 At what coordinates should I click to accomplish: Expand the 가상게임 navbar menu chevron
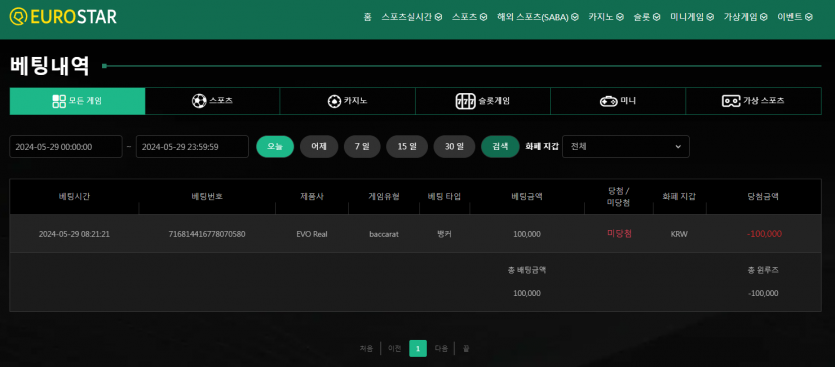(x=764, y=17)
